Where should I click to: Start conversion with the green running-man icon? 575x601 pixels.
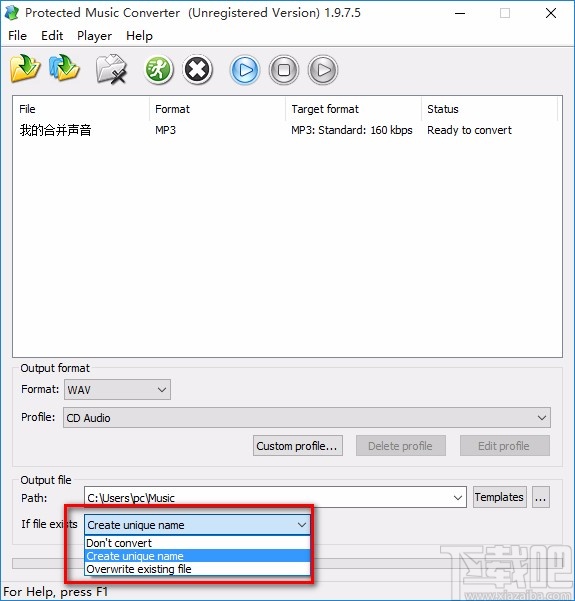coord(158,70)
